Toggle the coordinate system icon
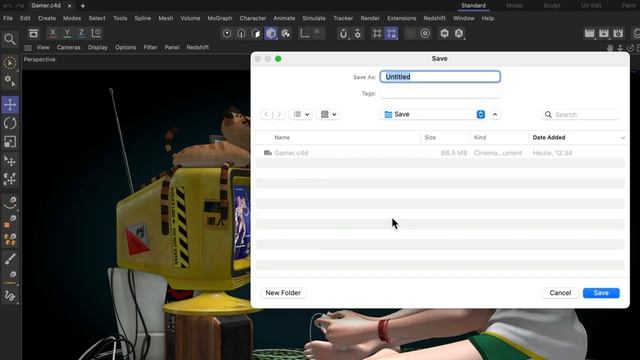This screenshot has width=640, height=360. [x=96, y=33]
